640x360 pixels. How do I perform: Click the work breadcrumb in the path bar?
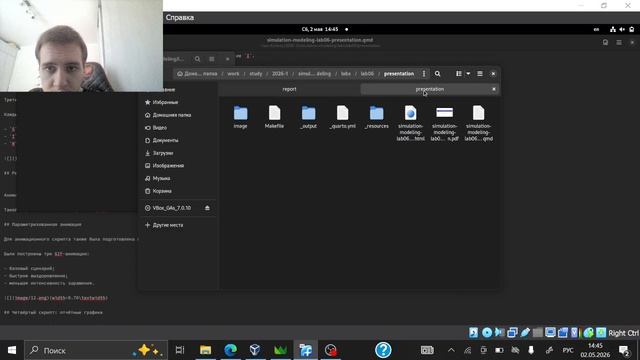click(233, 74)
